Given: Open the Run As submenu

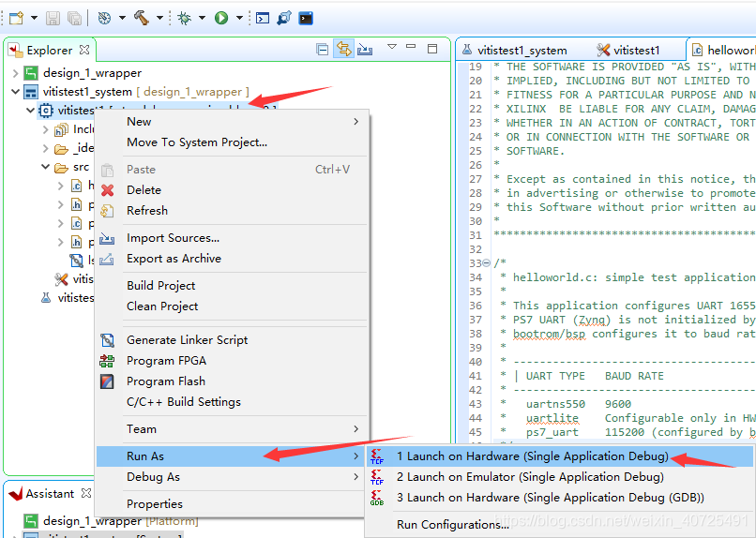Looking at the screenshot, I should 233,456.
